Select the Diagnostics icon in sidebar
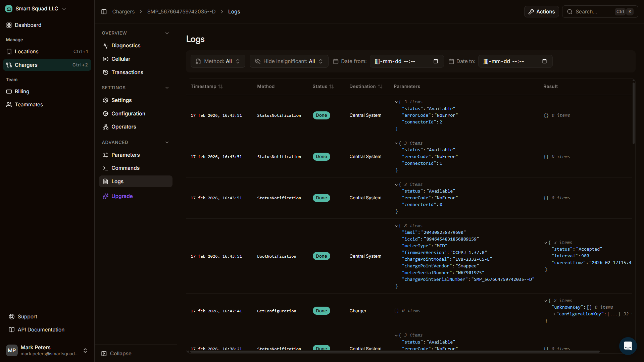The width and height of the screenshot is (644, 362). tap(105, 45)
